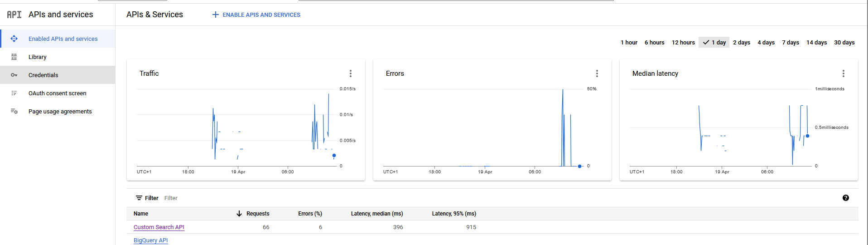868x245 pixels.
Task: Open OAuth consent screen page
Action: point(58,93)
